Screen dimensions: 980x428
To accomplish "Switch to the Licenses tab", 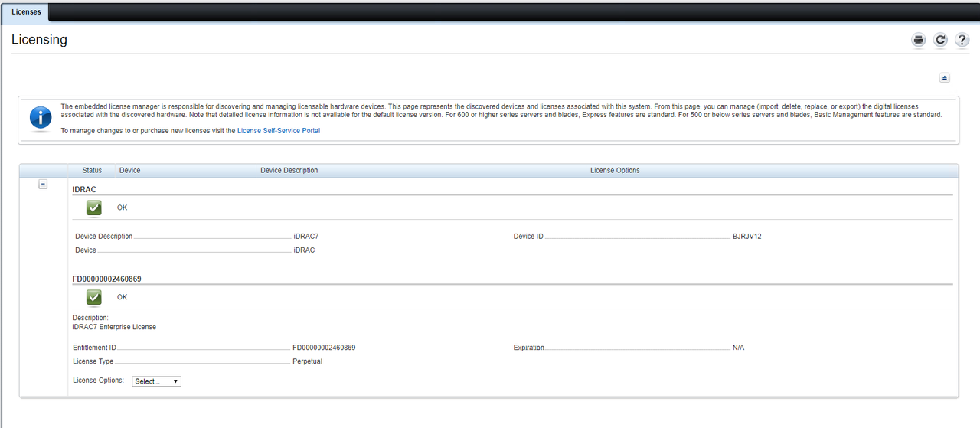I will point(27,11).
